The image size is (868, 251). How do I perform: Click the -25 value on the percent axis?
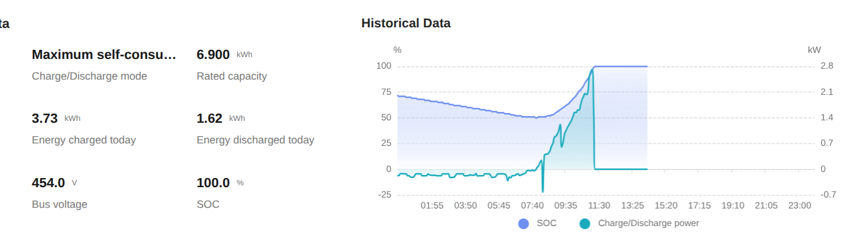[x=384, y=195]
